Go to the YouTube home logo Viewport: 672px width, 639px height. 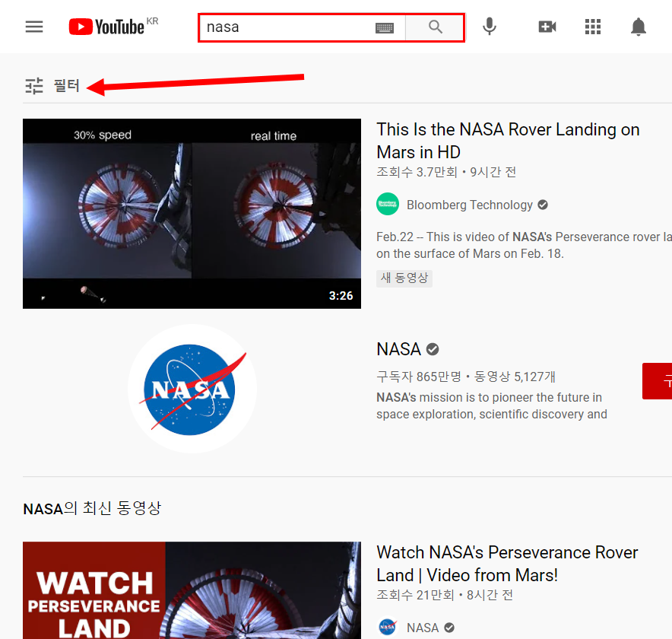(106, 27)
